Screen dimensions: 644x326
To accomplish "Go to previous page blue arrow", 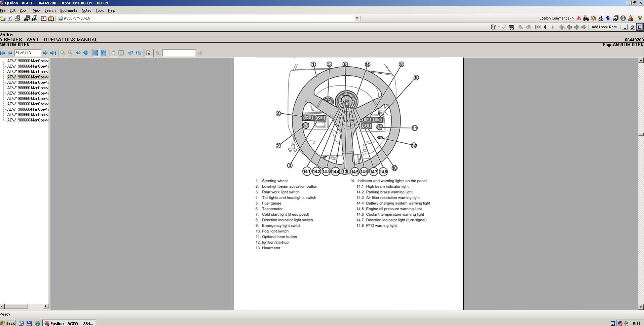I will (x=10, y=53).
